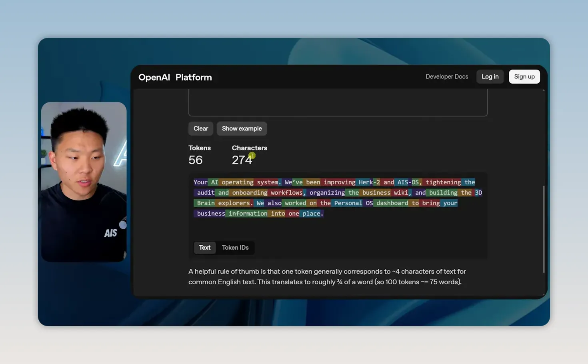Viewport: 588px width, 364px height.
Task: Click the highlighted token "workflows"
Action: (x=285, y=193)
